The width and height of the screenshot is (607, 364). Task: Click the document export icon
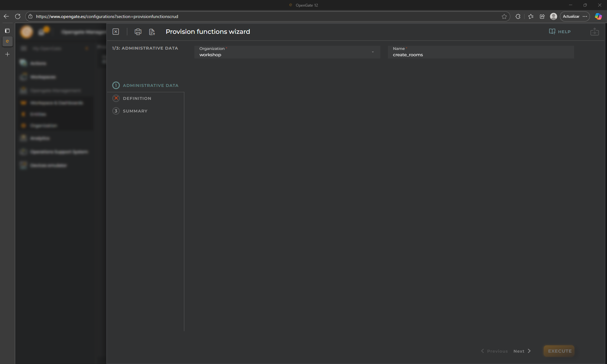click(x=152, y=32)
